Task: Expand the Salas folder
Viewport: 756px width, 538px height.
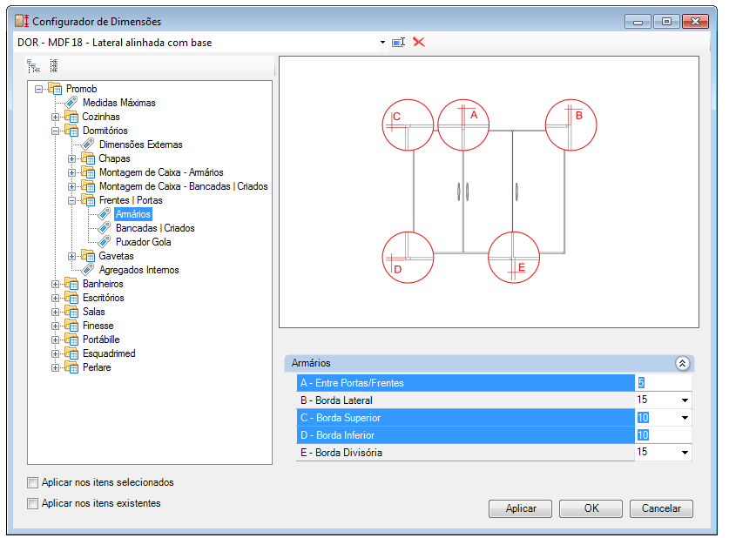Action: [x=55, y=313]
